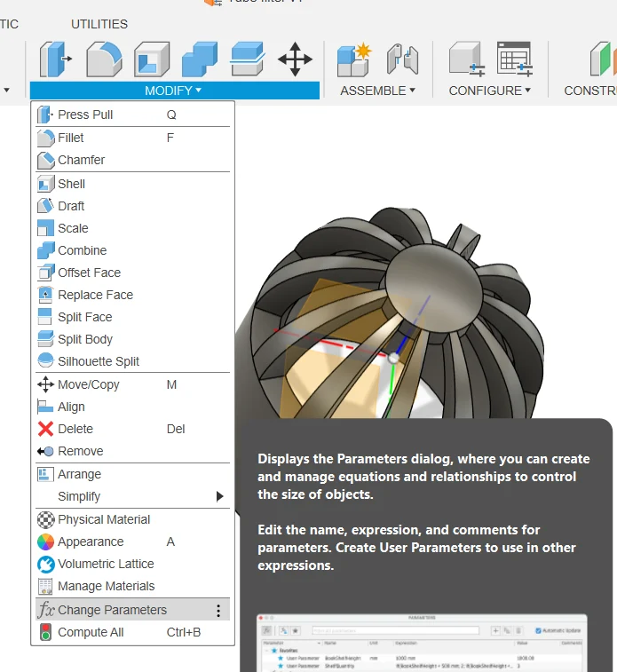Image resolution: width=617 pixels, height=672 pixels.
Task: Open the toolbar dropdown arrow at far left
Action: [x=6, y=91]
